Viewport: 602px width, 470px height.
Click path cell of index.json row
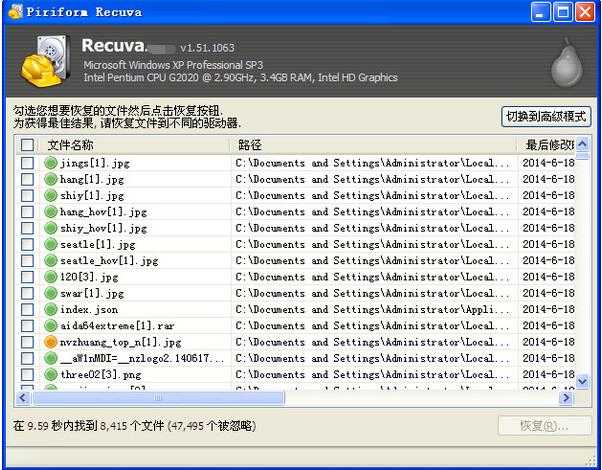coord(372,309)
